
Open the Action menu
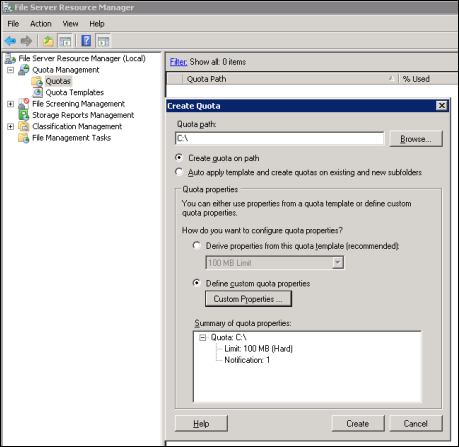[x=41, y=24]
